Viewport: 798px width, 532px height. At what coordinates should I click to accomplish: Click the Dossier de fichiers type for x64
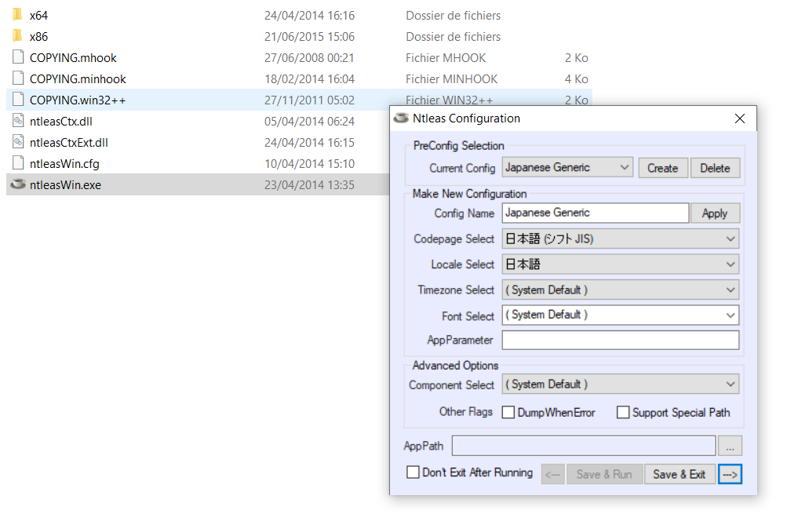[454, 15]
